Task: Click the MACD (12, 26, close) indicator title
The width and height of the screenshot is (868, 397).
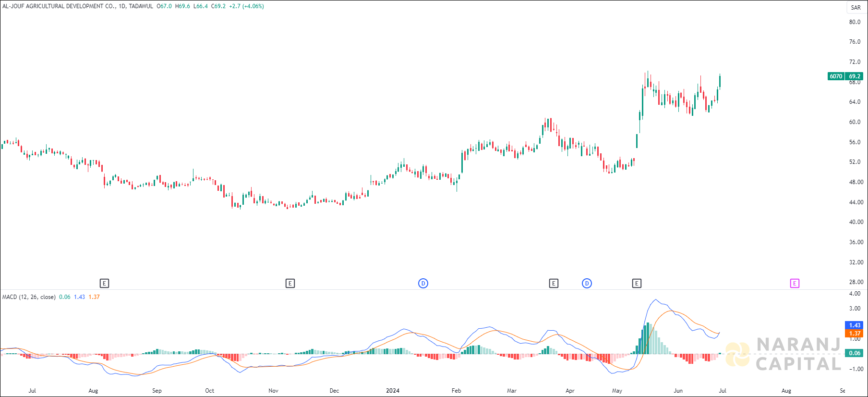Action: pyautogui.click(x=29, y=297)
